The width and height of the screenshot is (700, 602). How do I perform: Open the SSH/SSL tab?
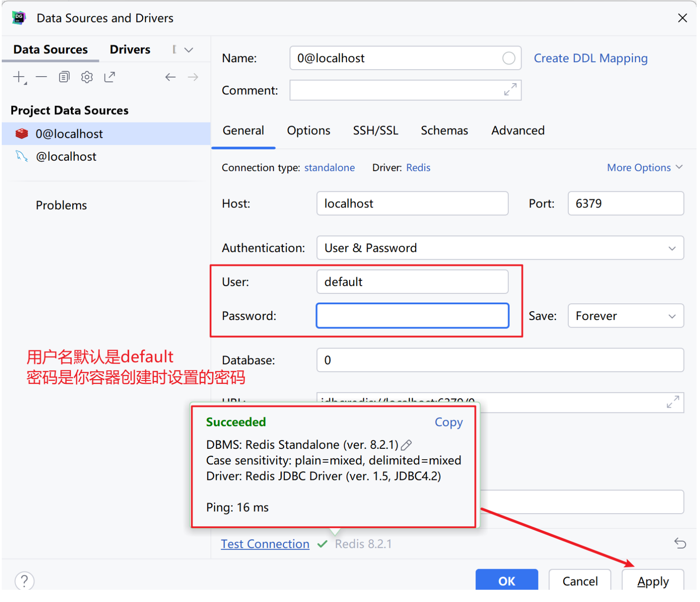click(x=375, y=130)
